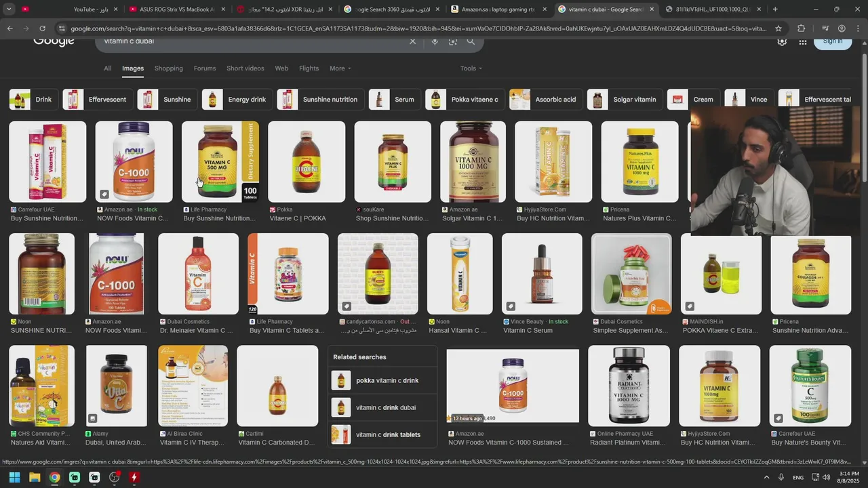Go back with the browser back arrow
Screen dimensions: 868x488
tap(10, 28)
